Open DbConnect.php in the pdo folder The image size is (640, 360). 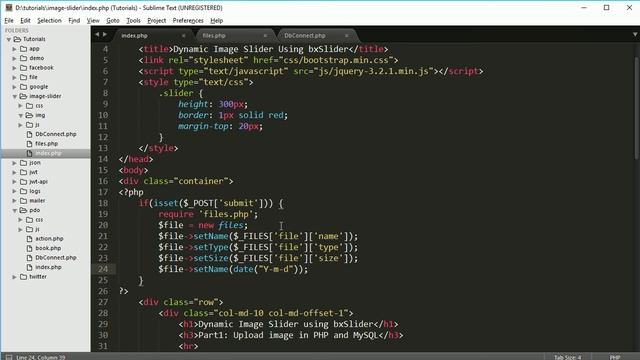[x=56, y=258]
